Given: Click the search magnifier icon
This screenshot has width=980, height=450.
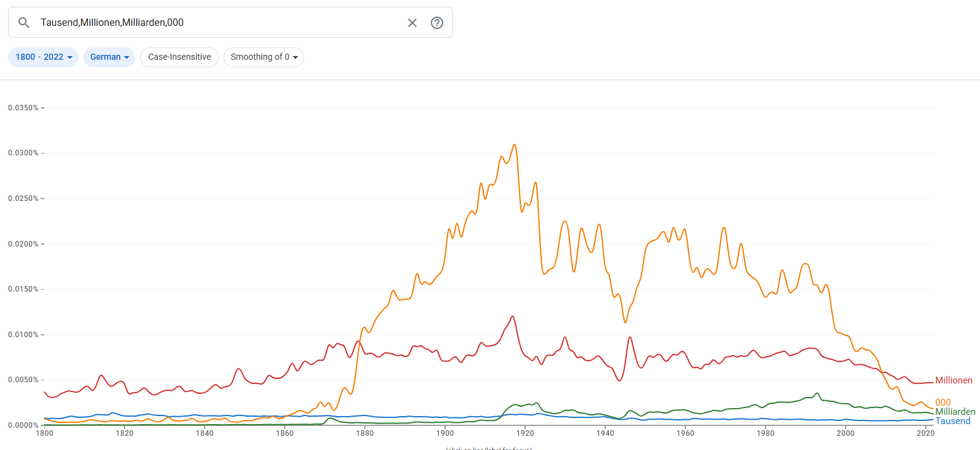Looking at the screenshot, I should pos(24,23).
